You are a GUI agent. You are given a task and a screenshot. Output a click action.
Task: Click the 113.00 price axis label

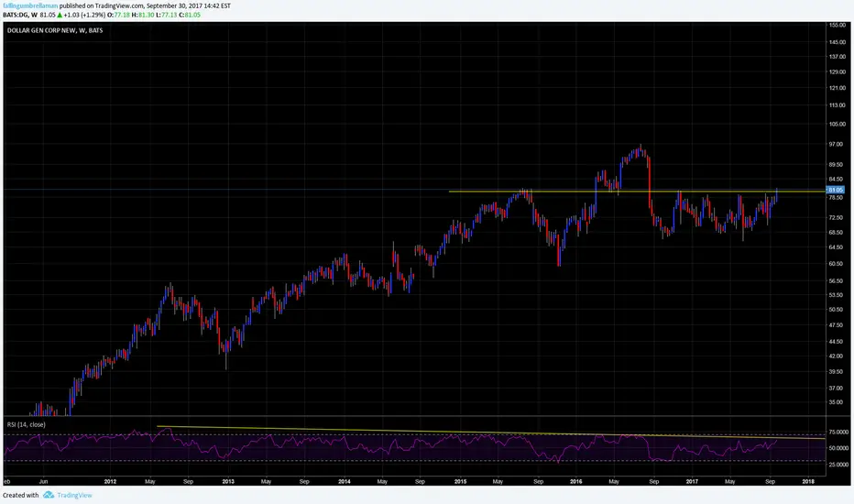[x=838, y=105]
